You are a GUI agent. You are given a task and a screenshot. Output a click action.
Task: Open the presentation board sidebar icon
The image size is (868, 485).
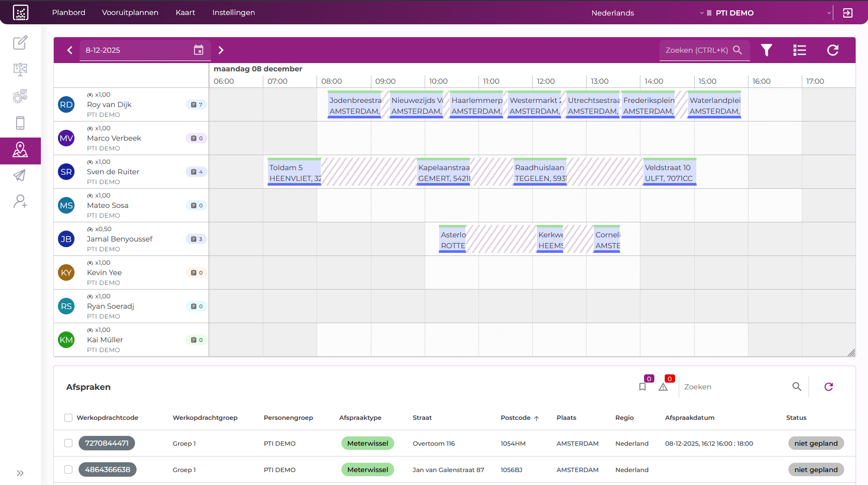pos(20,69)
